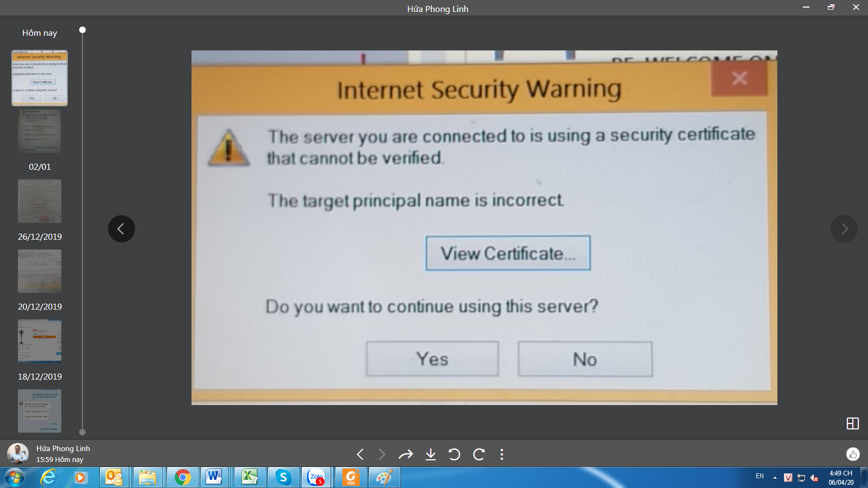Open File Explorer from taskbar
The image size is (868, 488).
(x=148, y=478)
